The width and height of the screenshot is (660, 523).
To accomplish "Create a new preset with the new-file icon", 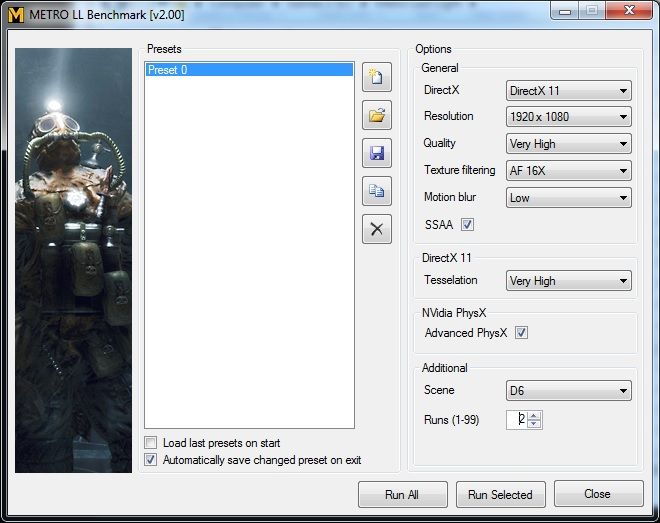I will 377,77.
